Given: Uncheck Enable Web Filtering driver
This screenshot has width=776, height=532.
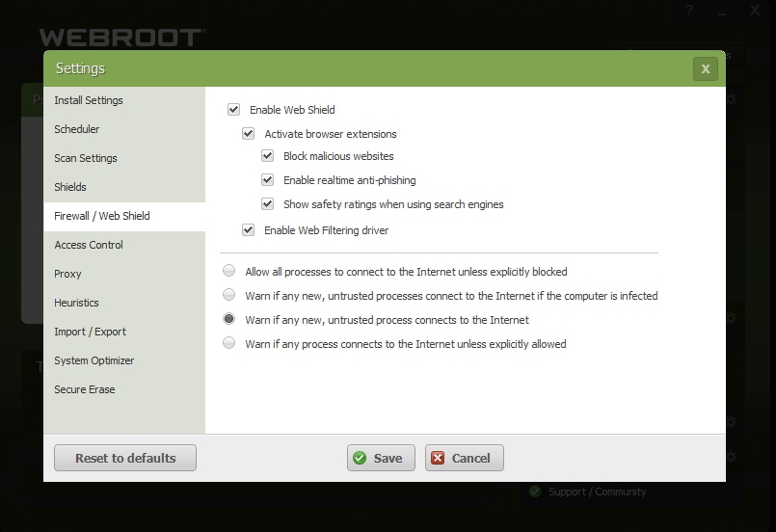Looking at the screenshot, I should [x=248, y=229].
